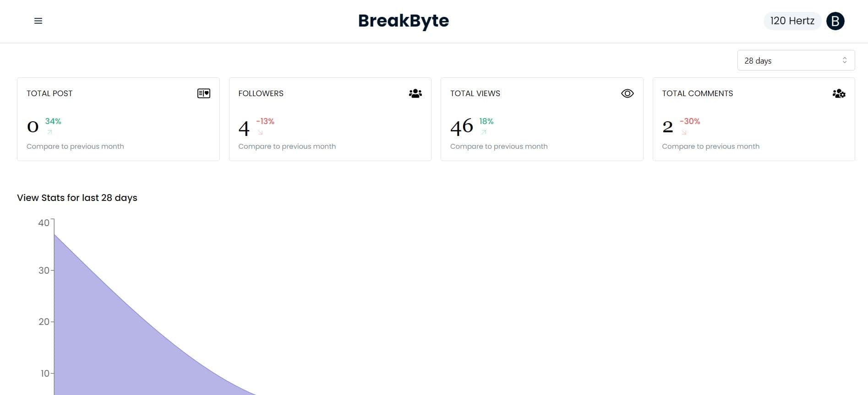Click the dropdown chevron arrows
The height and width of the screenshot is (395, 868).
coord(845,60)
